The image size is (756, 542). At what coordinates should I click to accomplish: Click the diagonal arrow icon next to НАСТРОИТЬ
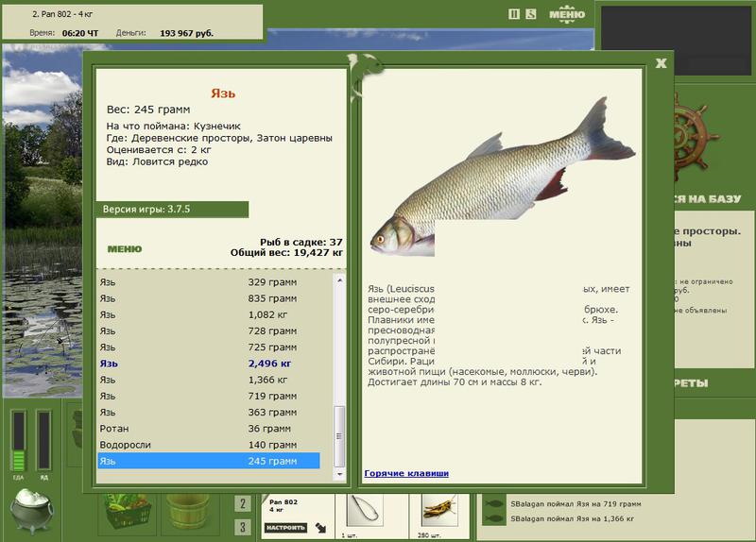[x=320, y=528]
